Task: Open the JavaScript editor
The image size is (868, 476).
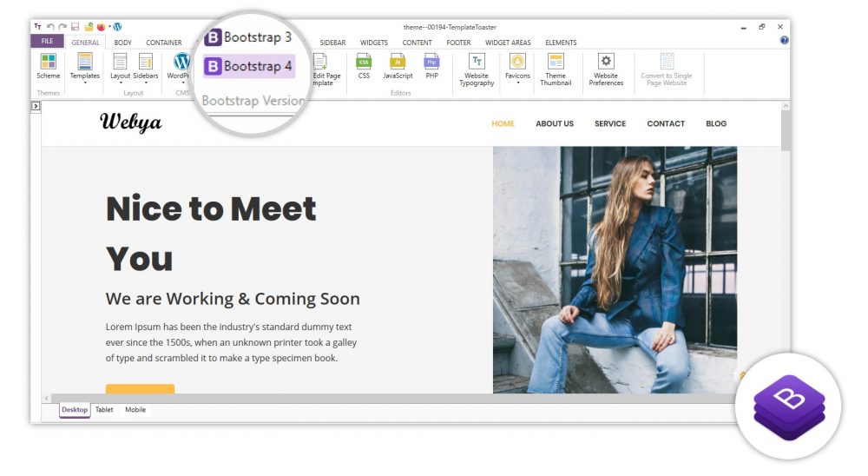Action: (x=398, y=62)
